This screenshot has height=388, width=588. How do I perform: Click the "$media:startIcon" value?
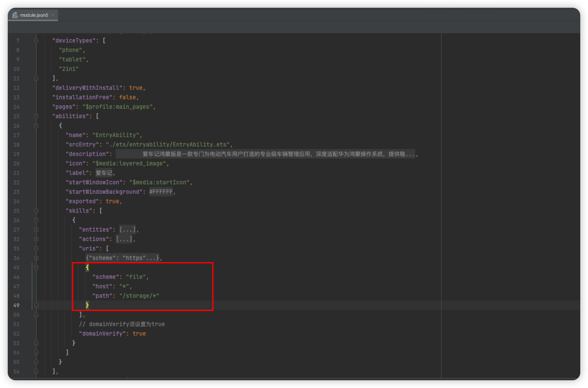point(159,182)
